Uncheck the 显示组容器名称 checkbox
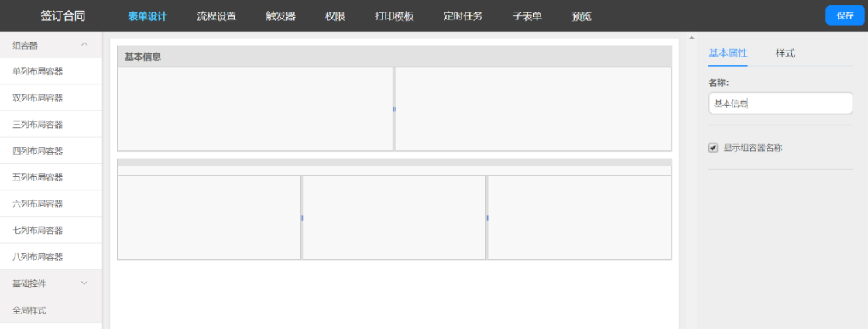This screenshot has width=868, height=329. click(713, 148)
